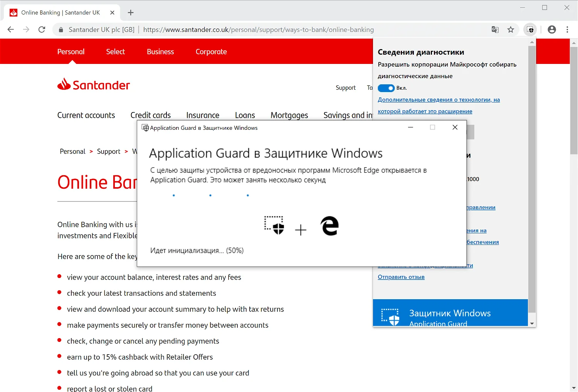Open the Chrome profile avatar
This screenshot has height=392, width=578.
(552, 30)
